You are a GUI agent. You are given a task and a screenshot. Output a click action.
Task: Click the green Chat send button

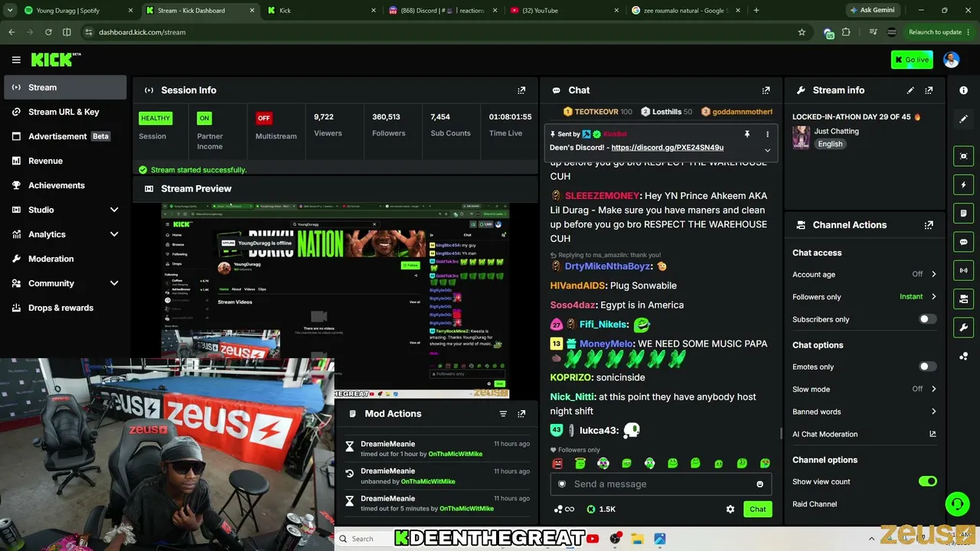pos(757,509)
